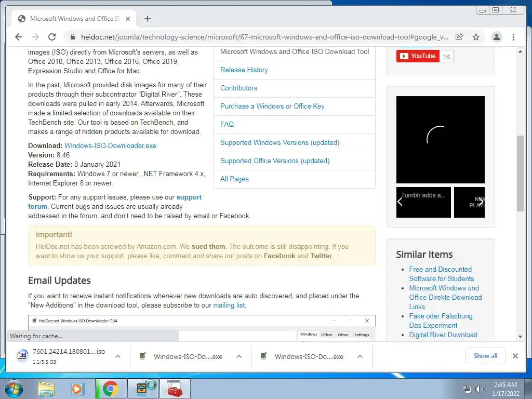Screen dimensions: 532x399
Task: Download Windows-ISO-Downloader.exe link
Action: pos(110,145)
